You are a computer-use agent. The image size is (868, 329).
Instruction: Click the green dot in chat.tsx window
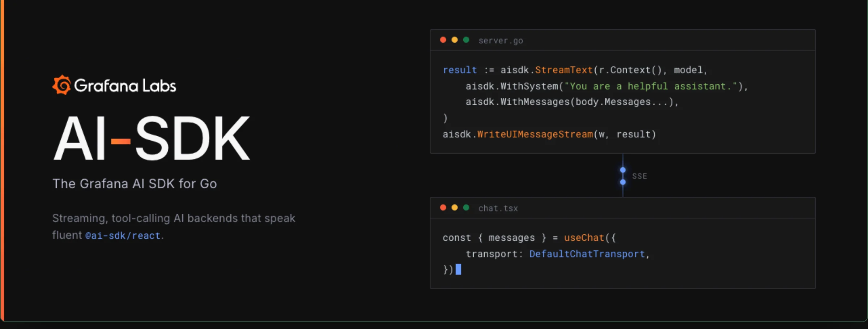click(x=466, y=208)
